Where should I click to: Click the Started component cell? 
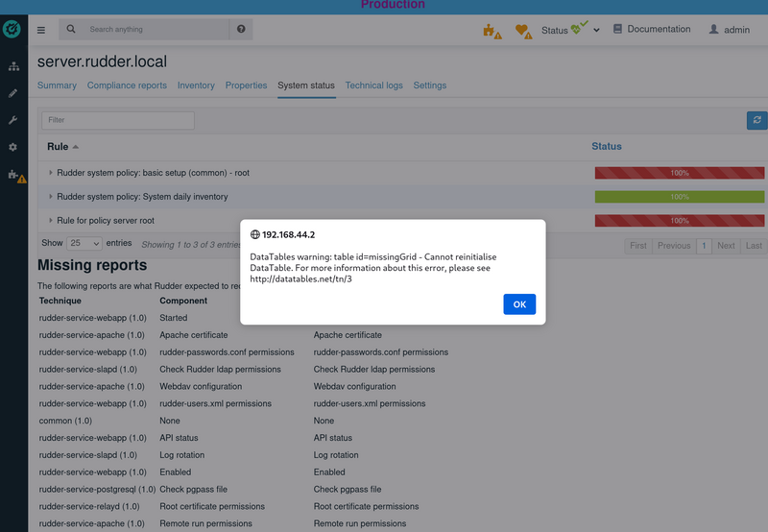click(174, 318)
